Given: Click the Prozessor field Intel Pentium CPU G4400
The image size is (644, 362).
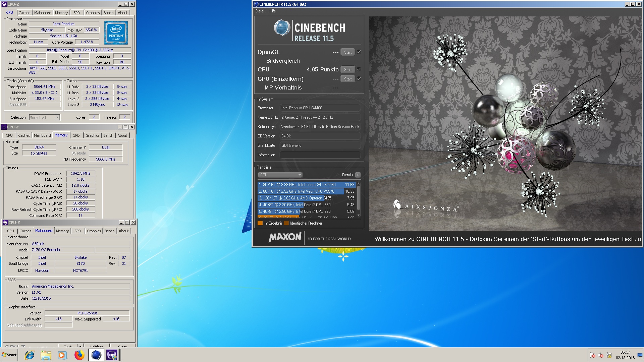Looking at the screenshot, I should 320,108.
